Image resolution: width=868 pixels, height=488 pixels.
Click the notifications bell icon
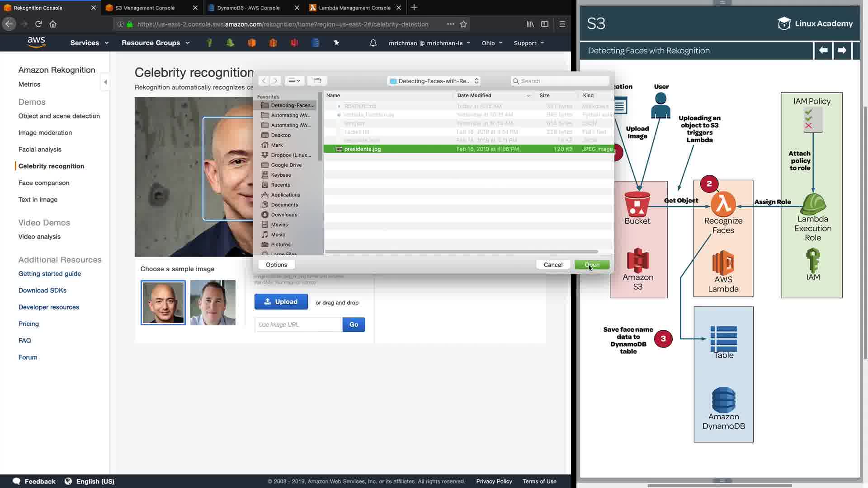373,43
